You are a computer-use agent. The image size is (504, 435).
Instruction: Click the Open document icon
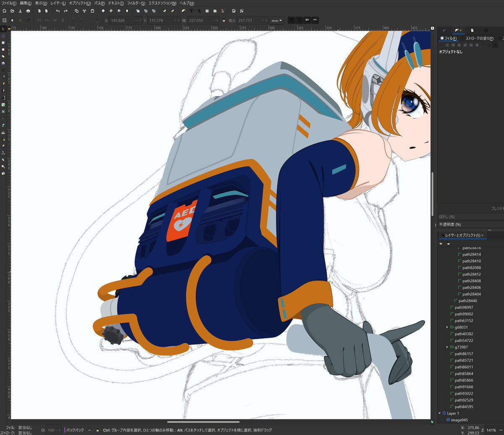click(13, 11)
